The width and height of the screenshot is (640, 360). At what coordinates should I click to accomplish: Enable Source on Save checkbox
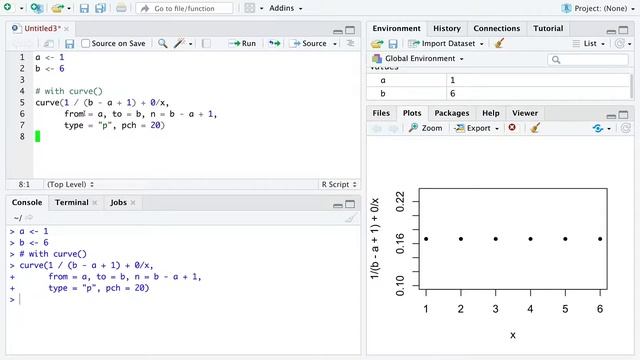coord(85,43)
